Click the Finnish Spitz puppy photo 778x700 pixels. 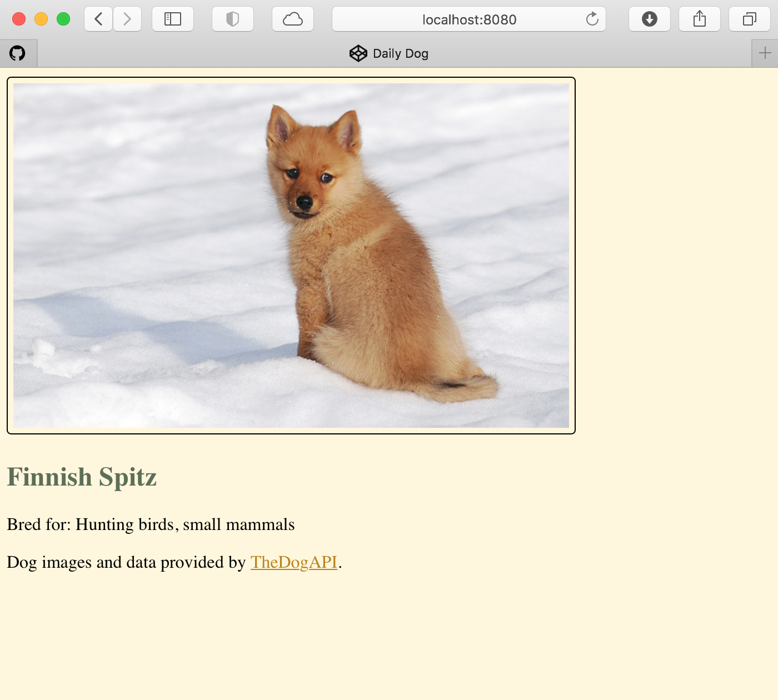[x=291, y=256]
